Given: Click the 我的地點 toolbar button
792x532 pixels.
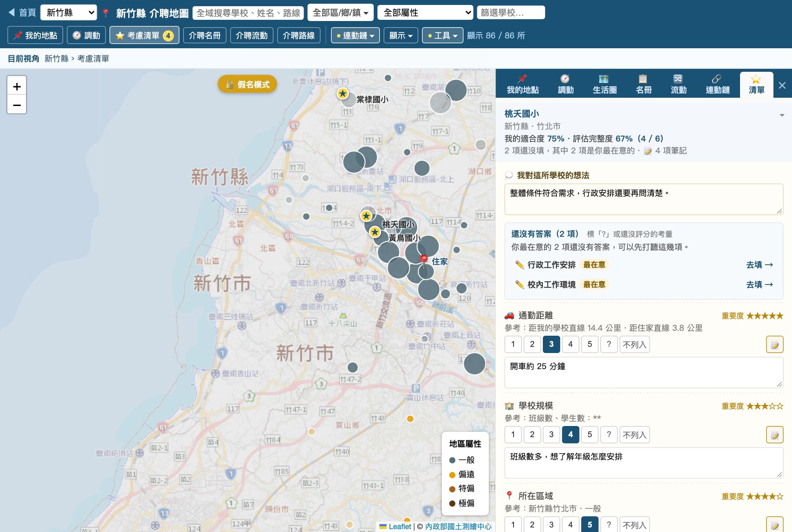Looking at the screenshot, I should pyautogui.click(x=35, y=35).
